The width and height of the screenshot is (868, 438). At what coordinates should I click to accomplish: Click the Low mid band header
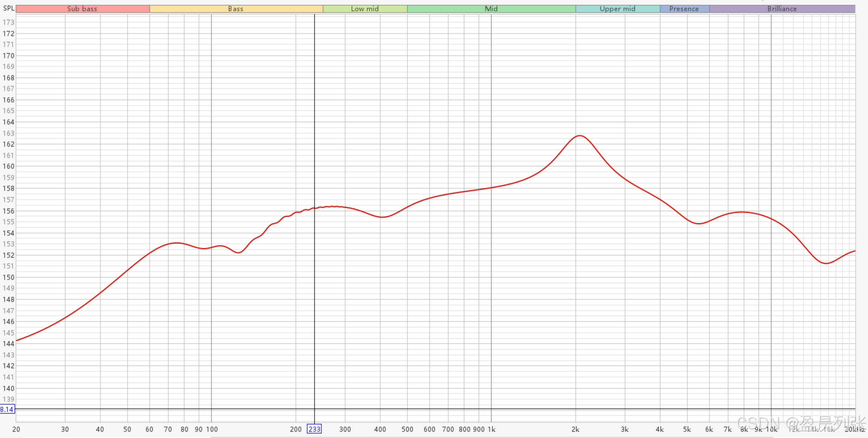pos(364,9)
